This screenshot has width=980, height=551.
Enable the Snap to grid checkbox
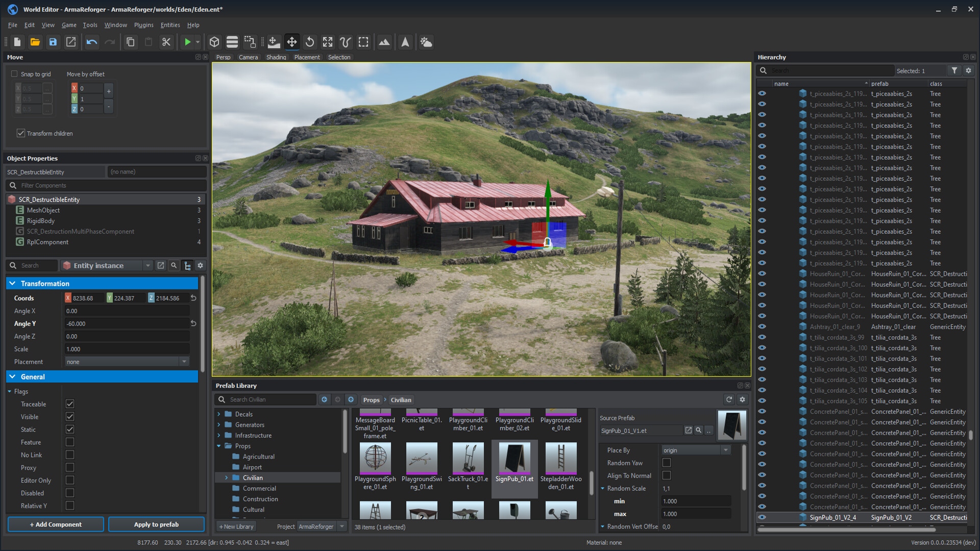15,74
